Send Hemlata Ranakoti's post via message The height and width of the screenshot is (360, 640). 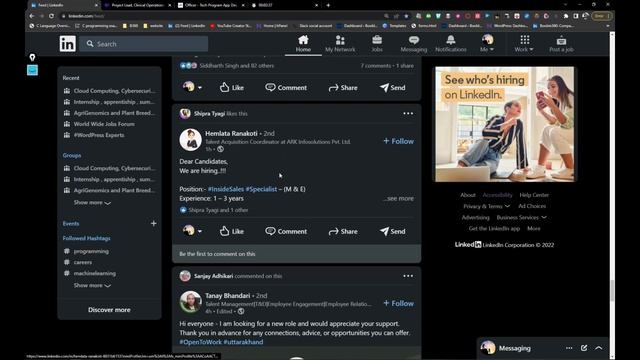393,231
